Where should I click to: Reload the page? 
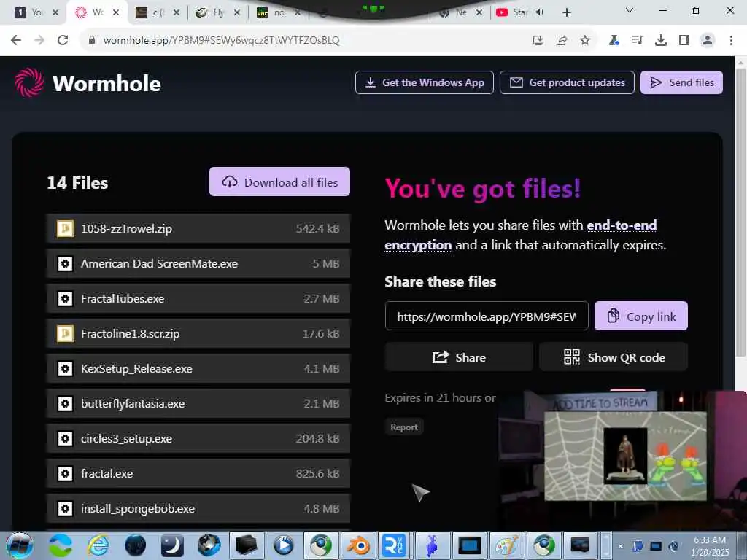[x=63, y=40]
